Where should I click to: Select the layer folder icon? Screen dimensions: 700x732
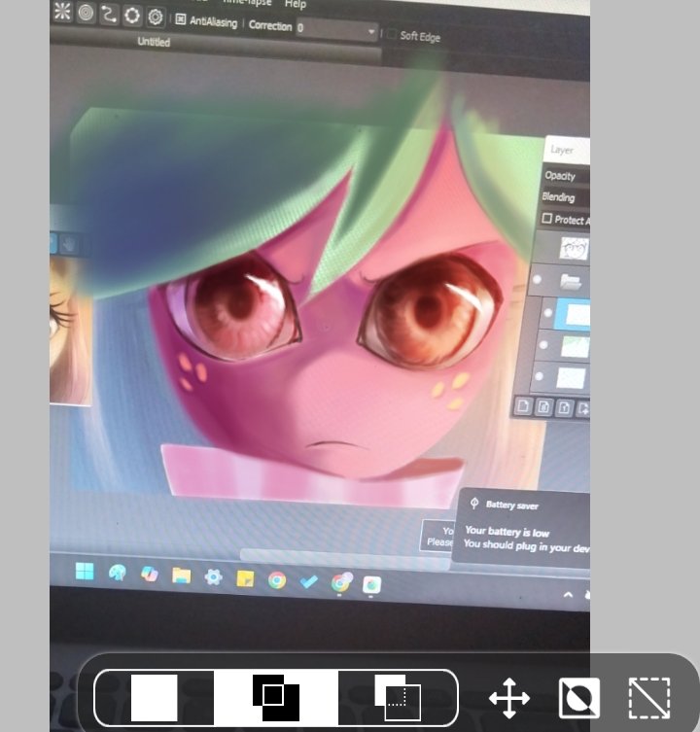pos(571,281)
